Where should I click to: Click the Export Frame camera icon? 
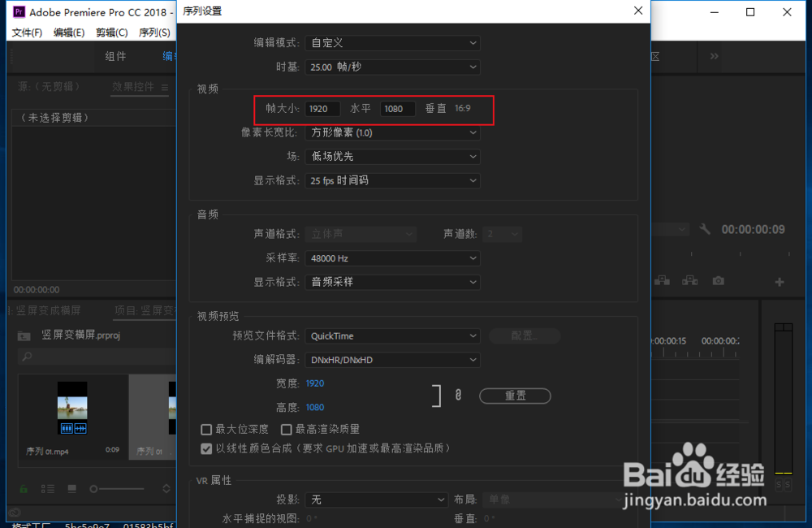pyautogui.click(x=719, y=281)
